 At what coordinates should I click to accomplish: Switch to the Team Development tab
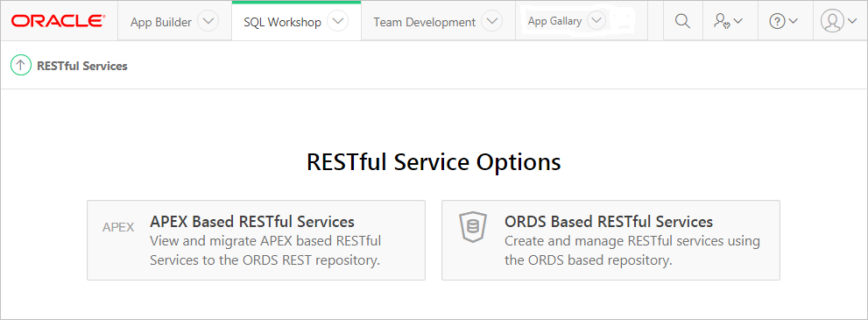point(424,22)
